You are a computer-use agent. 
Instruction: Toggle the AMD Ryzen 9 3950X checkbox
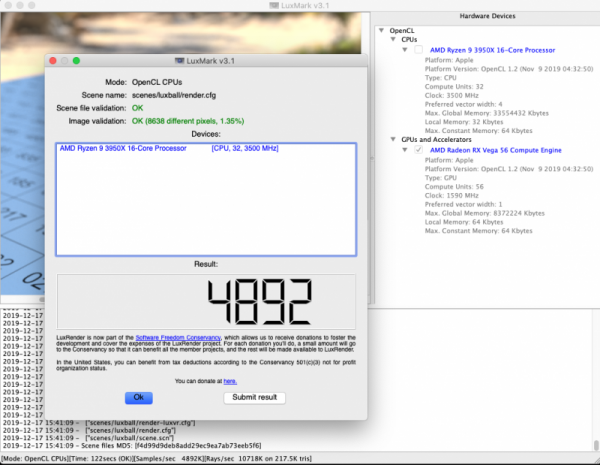click(x=419, y=50)
